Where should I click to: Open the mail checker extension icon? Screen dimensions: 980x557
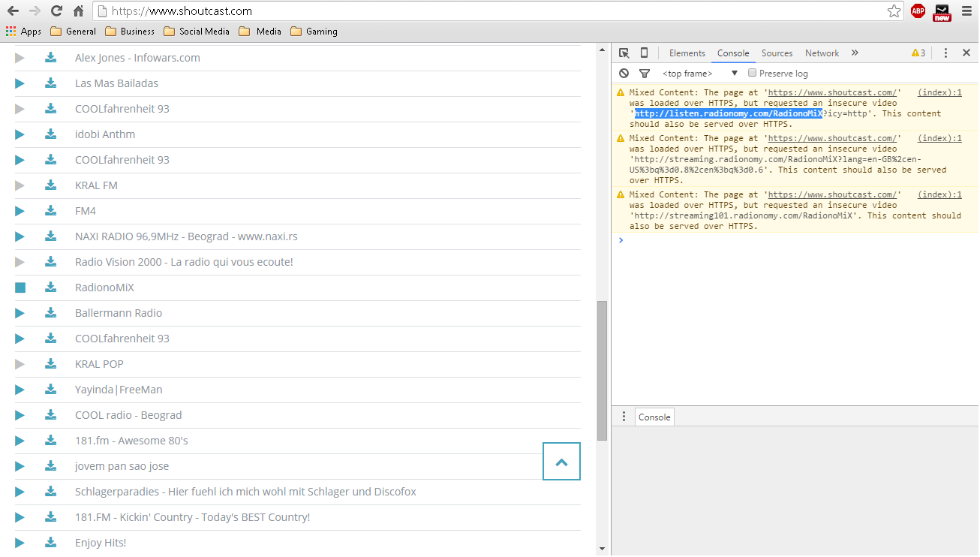pos(942,12)
